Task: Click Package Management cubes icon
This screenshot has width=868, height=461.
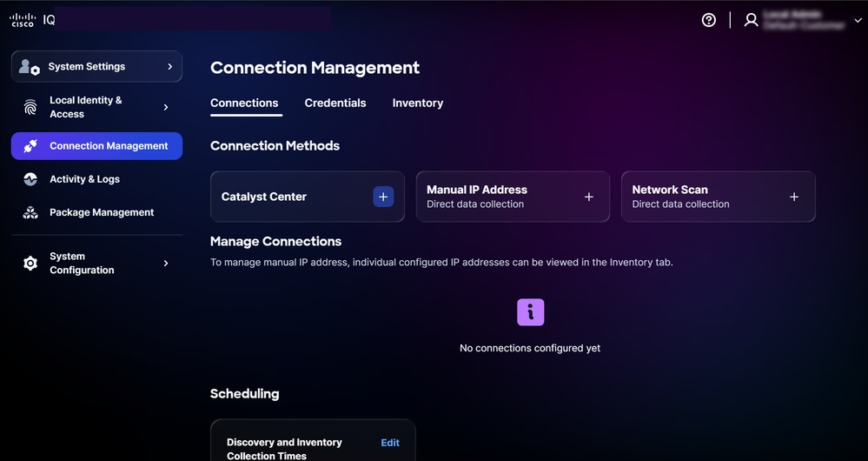Action: coord(30,212)
